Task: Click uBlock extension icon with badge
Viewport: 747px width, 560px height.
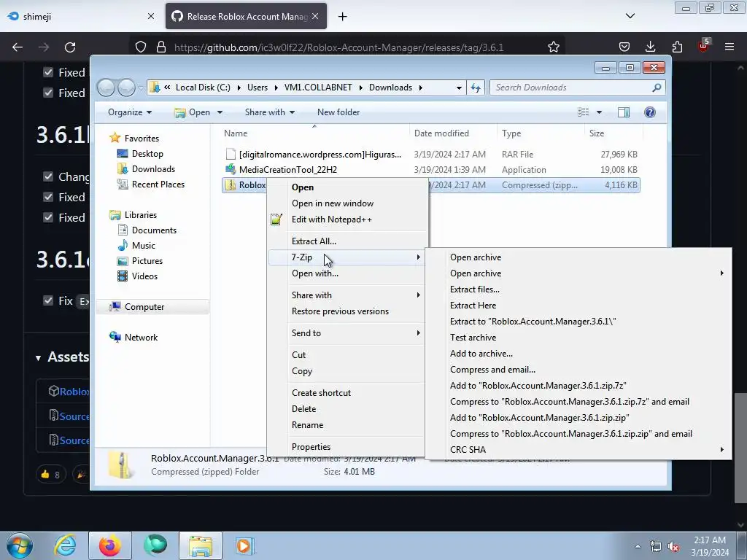Action: (x=704, y=46)
